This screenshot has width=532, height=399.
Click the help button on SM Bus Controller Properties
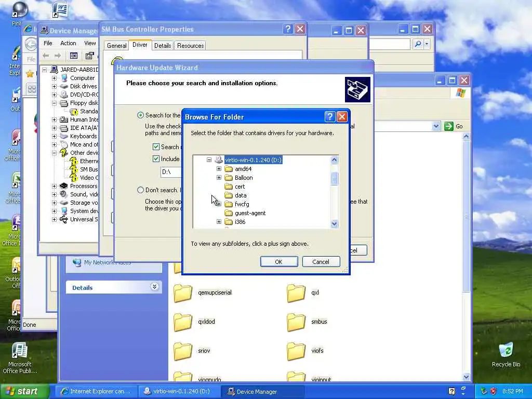(288, 29)
